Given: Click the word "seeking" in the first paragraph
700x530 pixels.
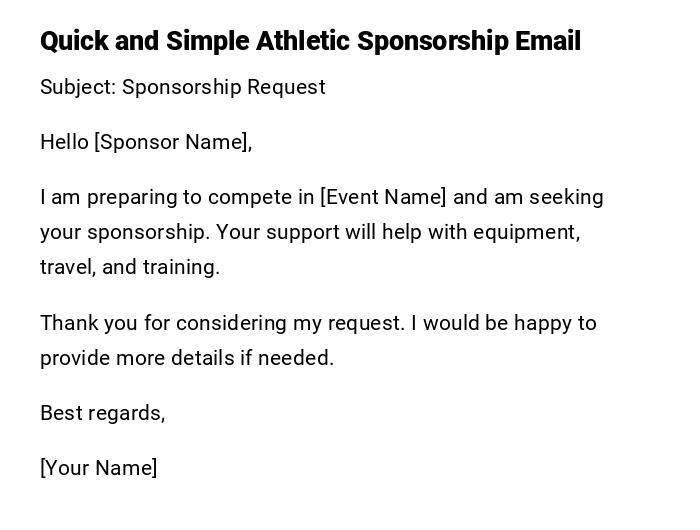Looking at the screenshot, I should (566, 197).
